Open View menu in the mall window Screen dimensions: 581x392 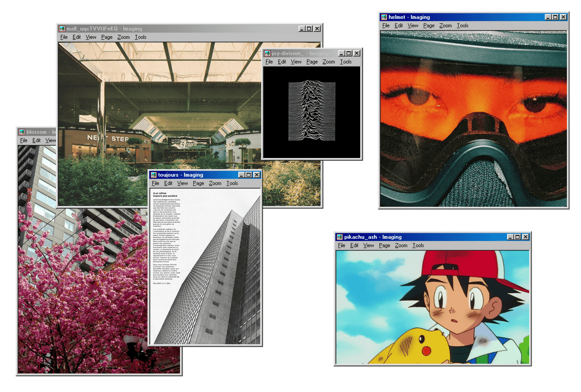[x=91, y=37]
